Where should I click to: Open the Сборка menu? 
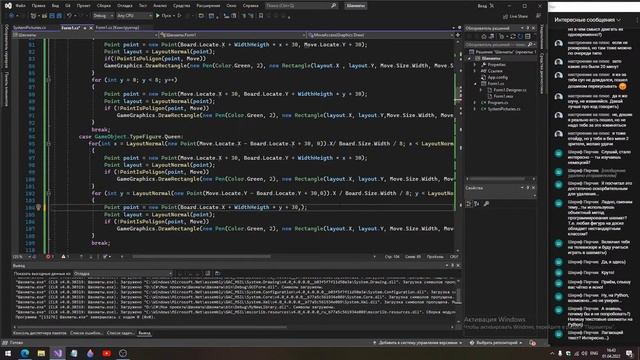coord(104,6)
